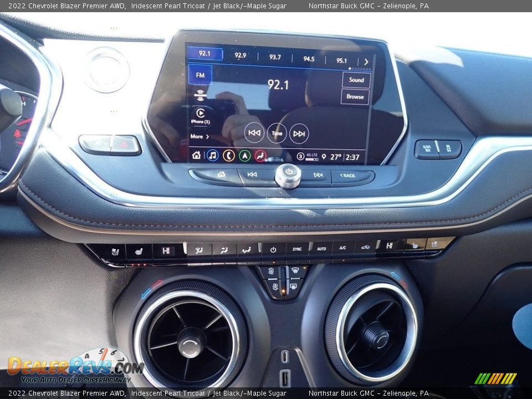Toggle the passenger heated seat button
532x399 pixels.
pos(415,245)
